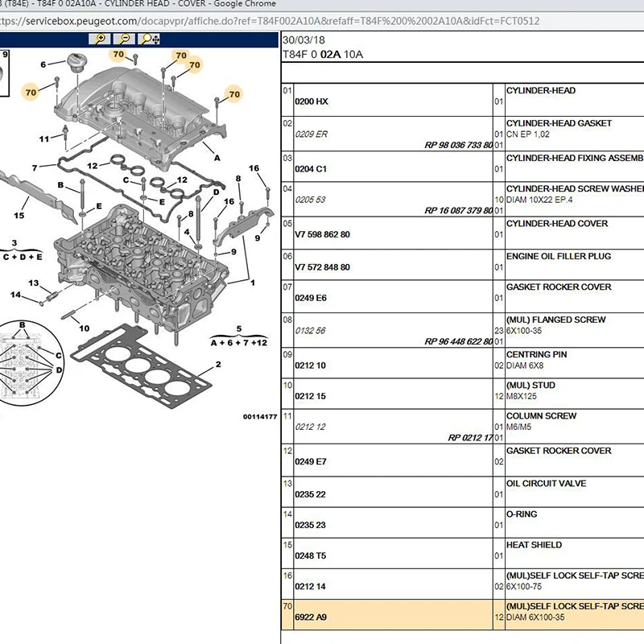Image resolution: width=644 pixels, height=644 pixels.
Task: Select part number 0248 T5
Action: coord(311,555)
